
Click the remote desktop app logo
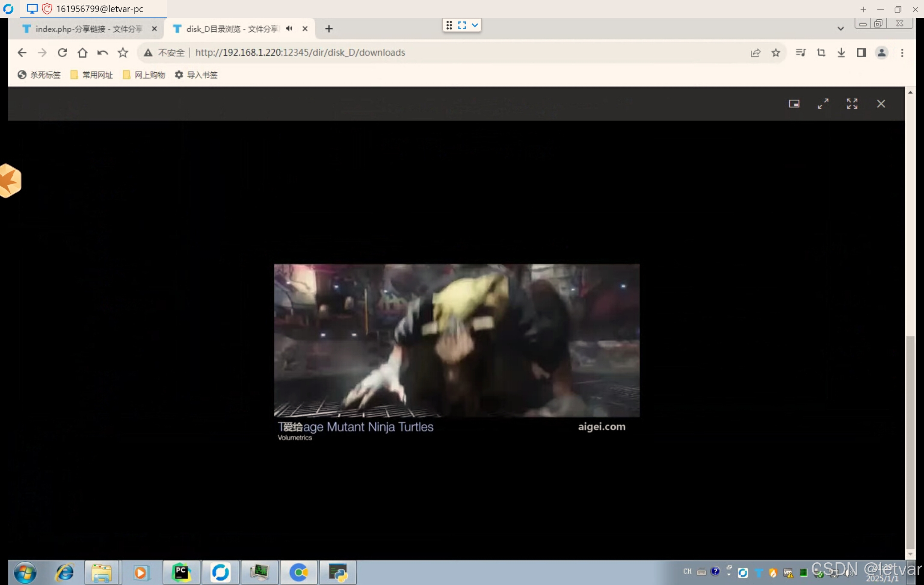tap(8, 9)
